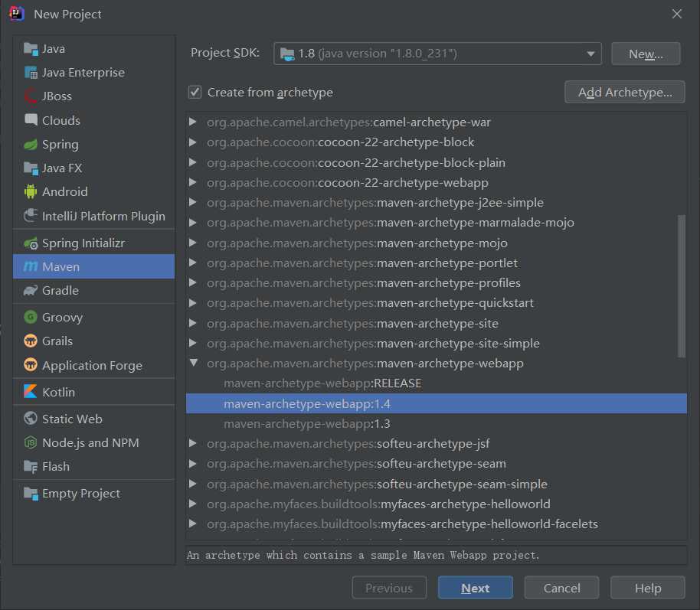Screen dimensions: 700x610
Task: Select the Java FX icon
Action: coord(31,168)
